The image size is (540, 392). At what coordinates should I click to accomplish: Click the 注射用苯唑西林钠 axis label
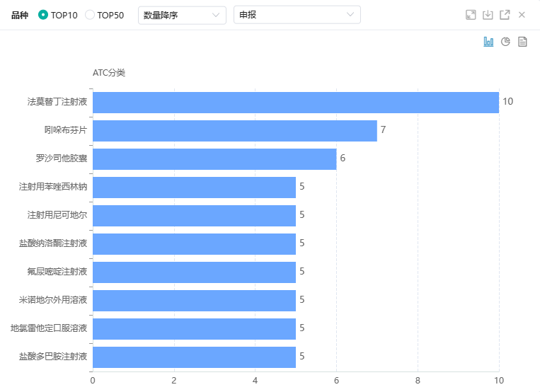(x=53, y=187)
